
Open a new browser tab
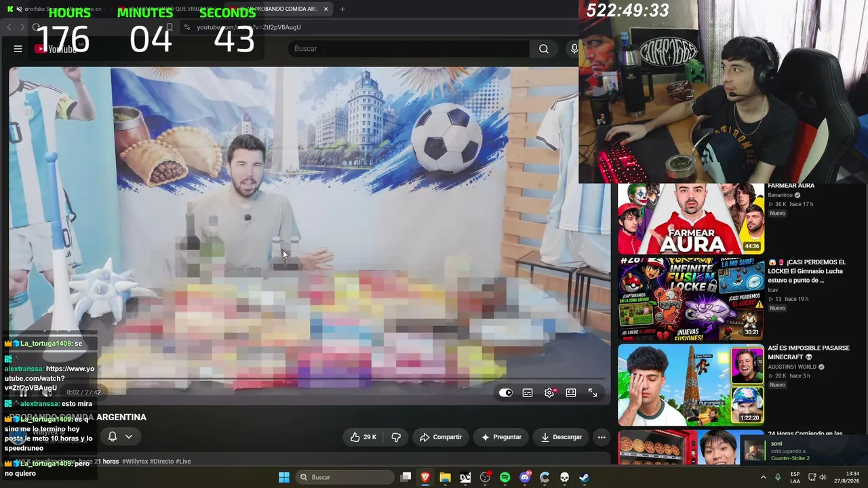coord(342,9)
